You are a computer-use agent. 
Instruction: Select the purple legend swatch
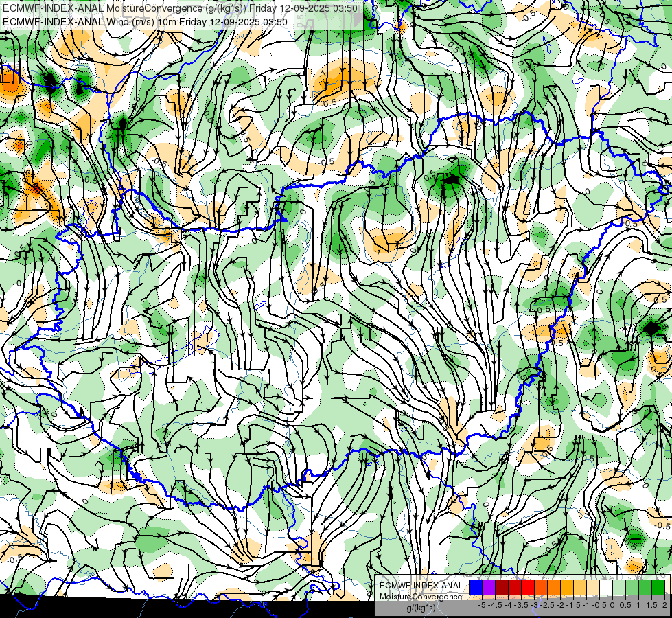(489, 587)
